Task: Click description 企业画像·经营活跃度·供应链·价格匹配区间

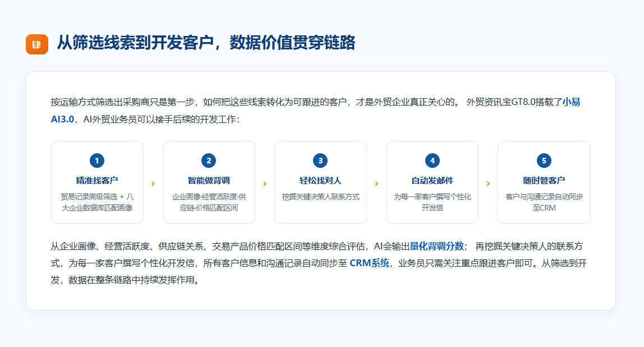Action: [209, 202]
